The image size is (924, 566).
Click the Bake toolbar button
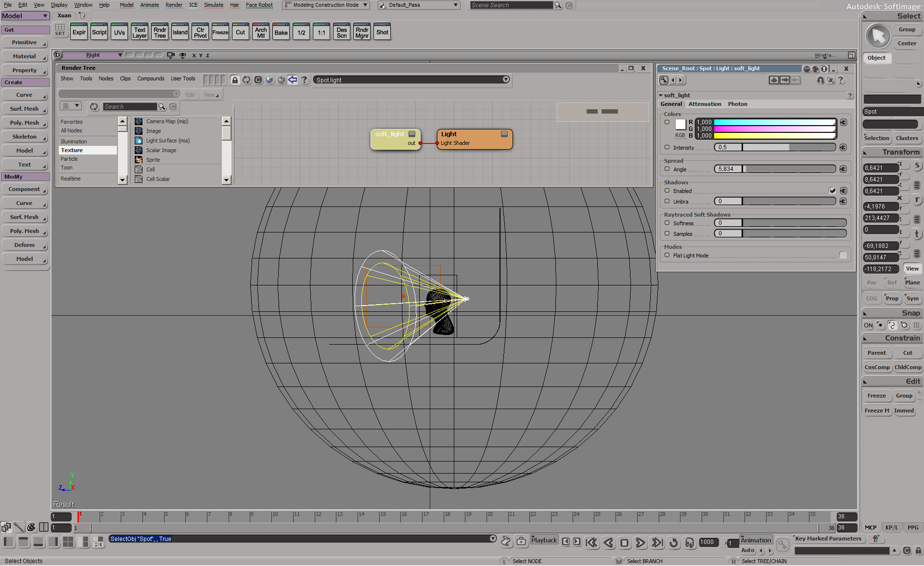click(281, 32)
